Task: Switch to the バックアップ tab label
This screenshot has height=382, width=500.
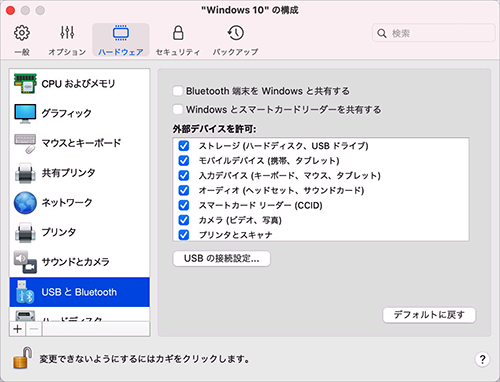Action: (236, 52)
